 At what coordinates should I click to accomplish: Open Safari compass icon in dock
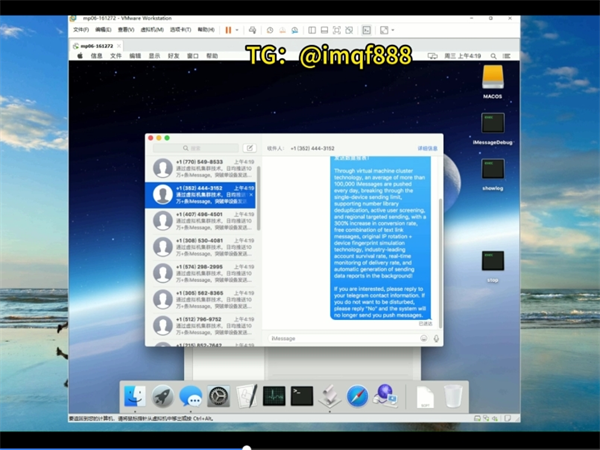357,396
